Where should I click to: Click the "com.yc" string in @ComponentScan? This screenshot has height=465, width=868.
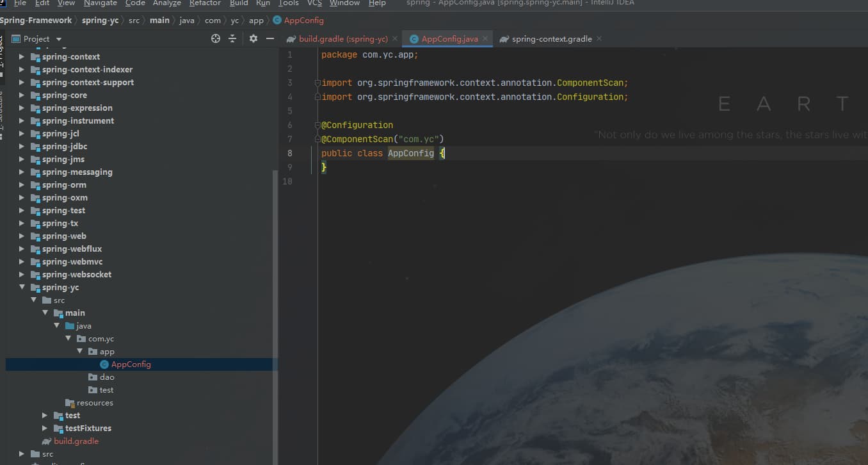tap(419, 139)
